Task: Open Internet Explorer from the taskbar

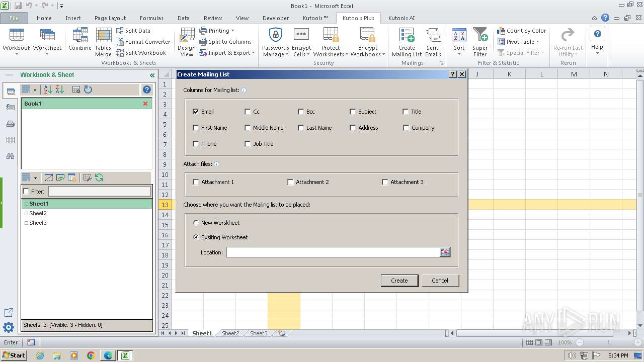Action: [x=40, y=355]
